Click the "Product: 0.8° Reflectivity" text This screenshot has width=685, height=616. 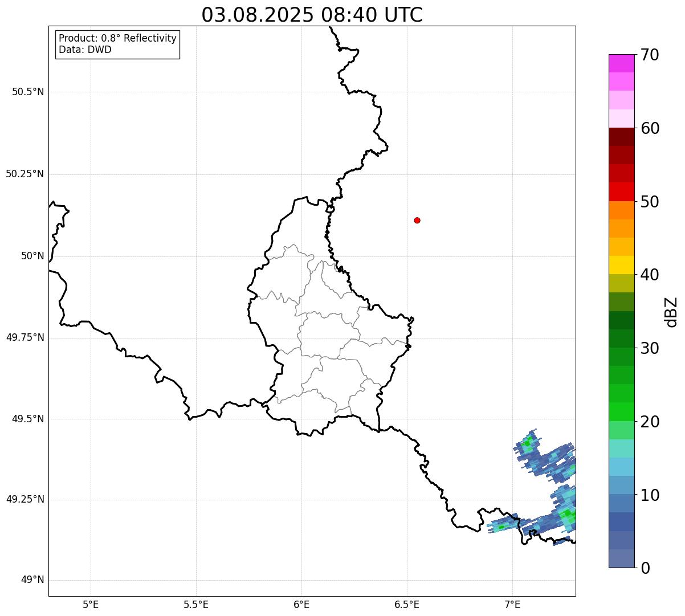tap(118, 38)
